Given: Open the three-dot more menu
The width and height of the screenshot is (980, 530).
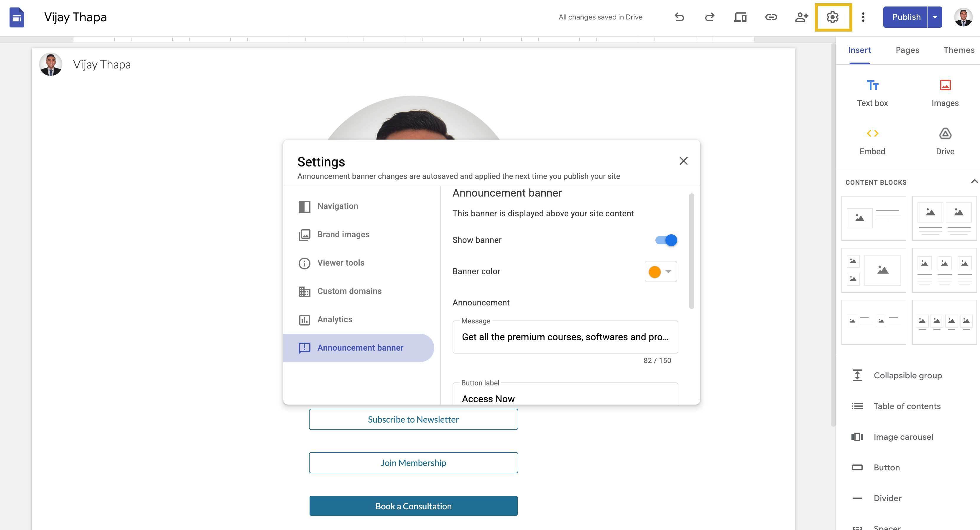Looking at the screenshot, I should coord(863,17).
